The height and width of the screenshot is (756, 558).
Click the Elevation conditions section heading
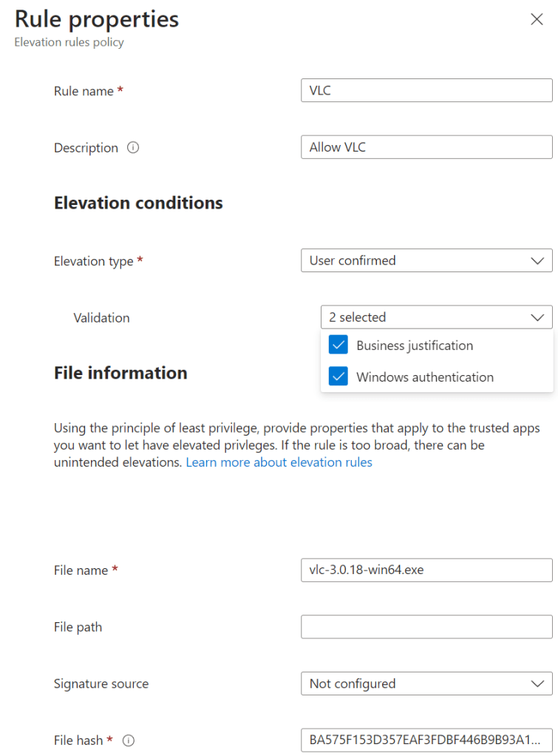138,203
